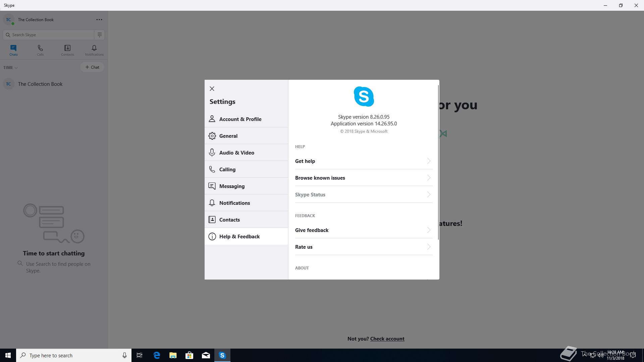Viewport: 644px width, 362px height.
Task: Start a new chat with + Chat
Action: pyautogui.click(x=92, y=67)
